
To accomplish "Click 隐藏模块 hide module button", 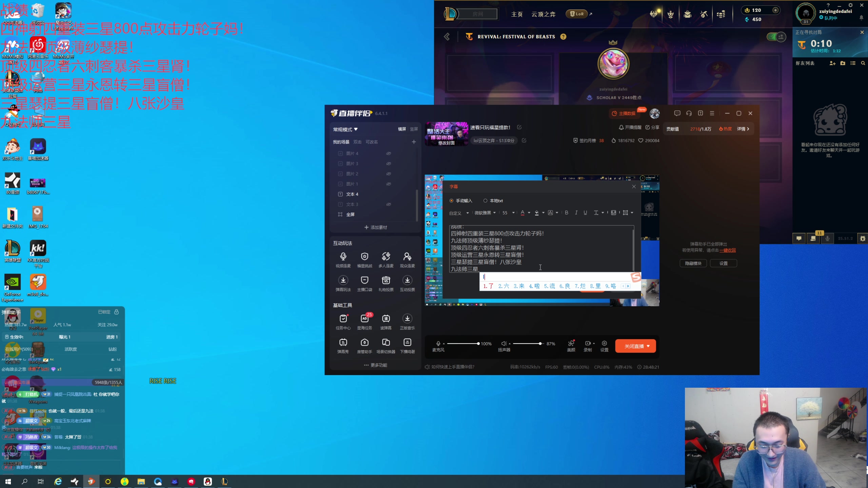I will pos(693,263).
